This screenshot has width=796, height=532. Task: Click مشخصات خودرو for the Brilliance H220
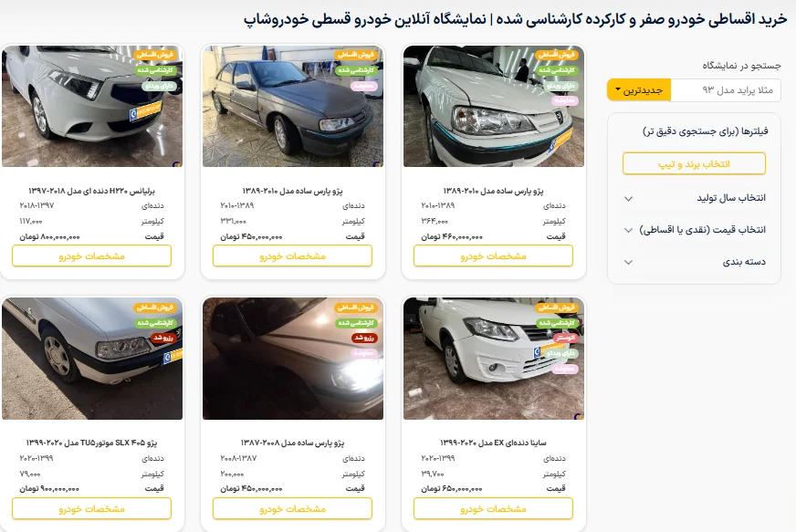point(92,256)
